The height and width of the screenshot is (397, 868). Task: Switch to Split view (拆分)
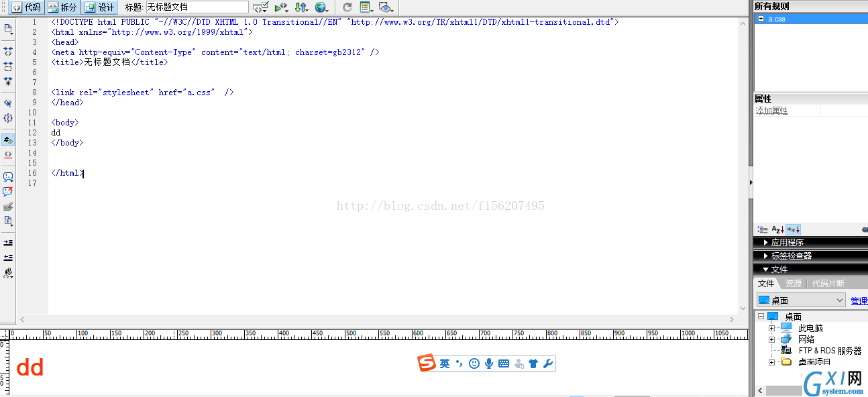[62, 7]
